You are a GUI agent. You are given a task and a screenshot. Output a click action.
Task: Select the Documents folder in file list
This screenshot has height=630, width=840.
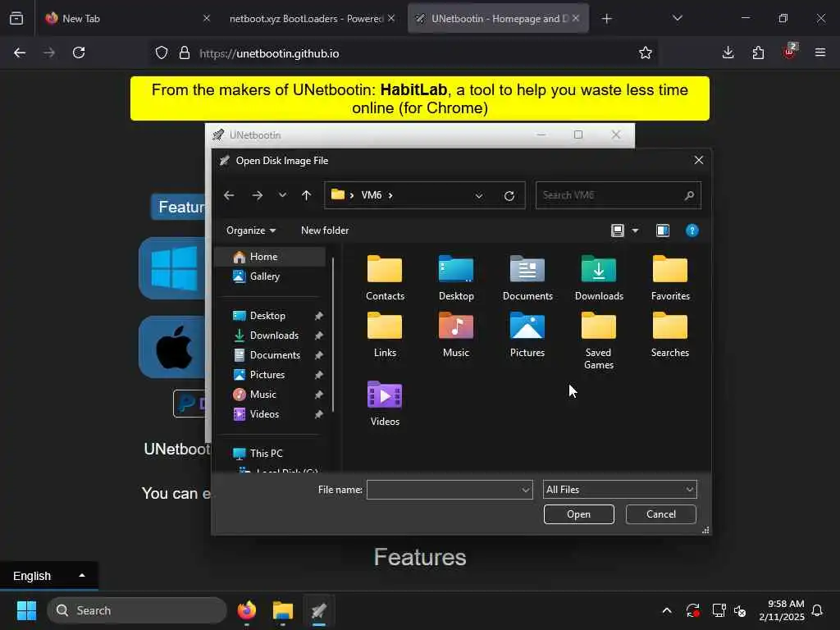[x=527, y=269]
